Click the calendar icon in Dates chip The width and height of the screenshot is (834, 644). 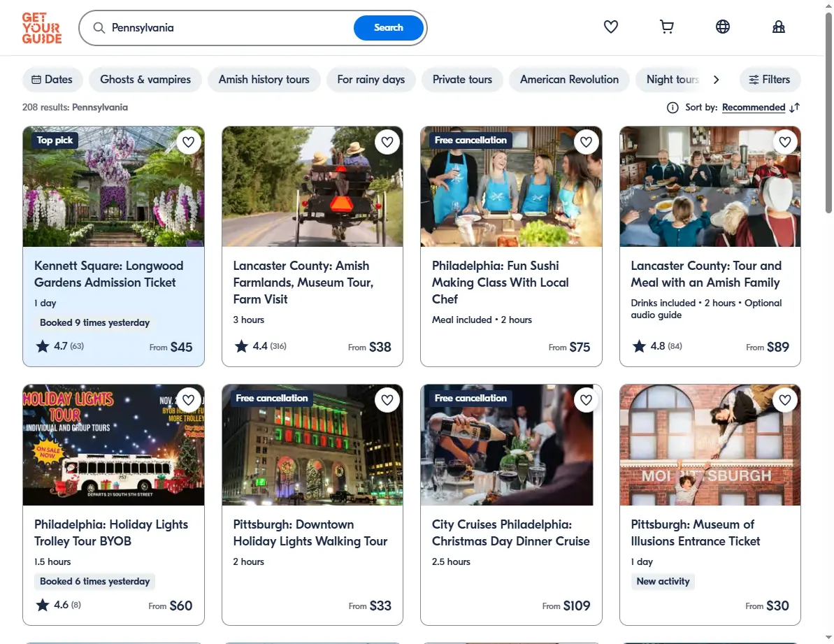[36, 80]
